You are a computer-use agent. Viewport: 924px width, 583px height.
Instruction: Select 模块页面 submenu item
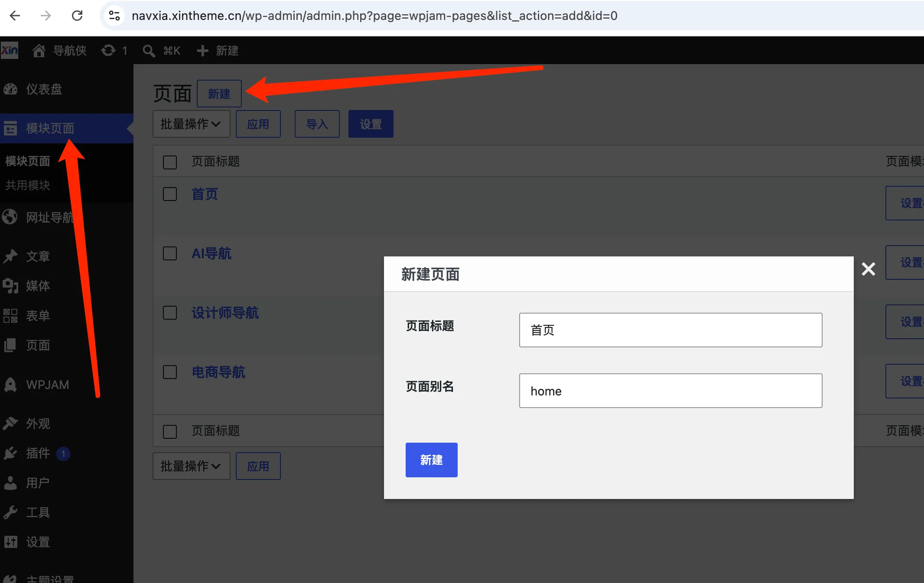tap(28, 161)
